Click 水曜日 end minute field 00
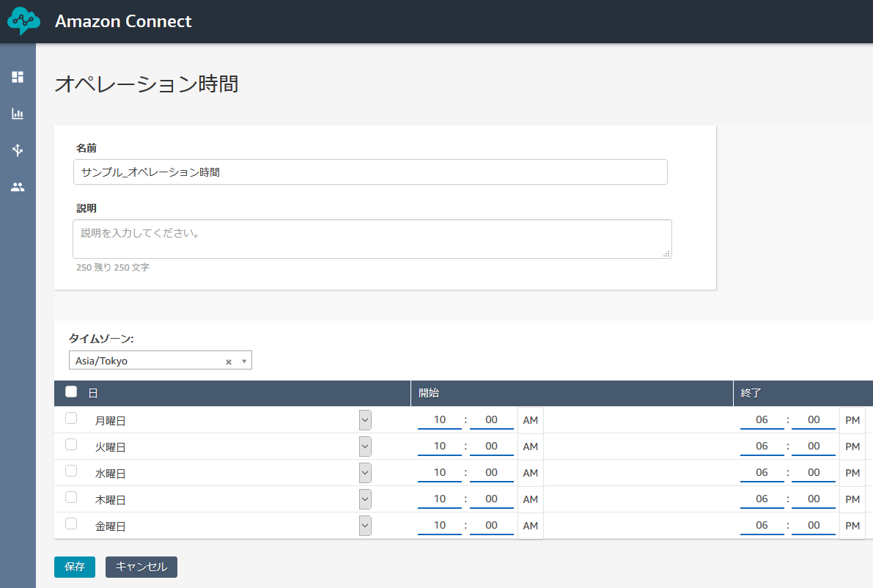873x588 pixels. pos(814,473)
